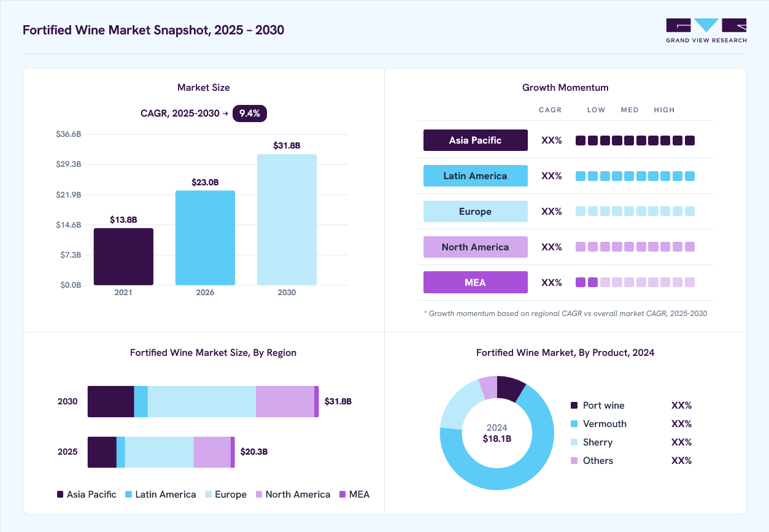Viewport: 769px width, 532px height.
Task: Click the North America segment of the 2025 bar
Action: click(x=212, y=452)
